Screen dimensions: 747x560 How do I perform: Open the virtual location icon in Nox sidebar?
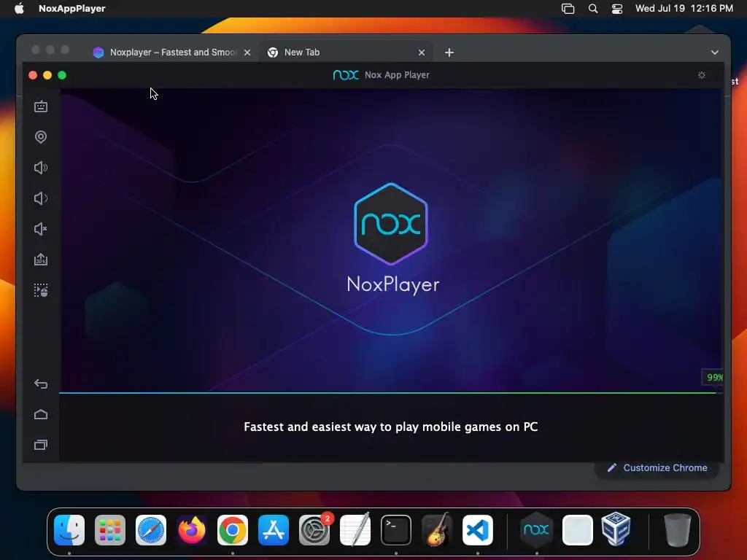point(41,137)
